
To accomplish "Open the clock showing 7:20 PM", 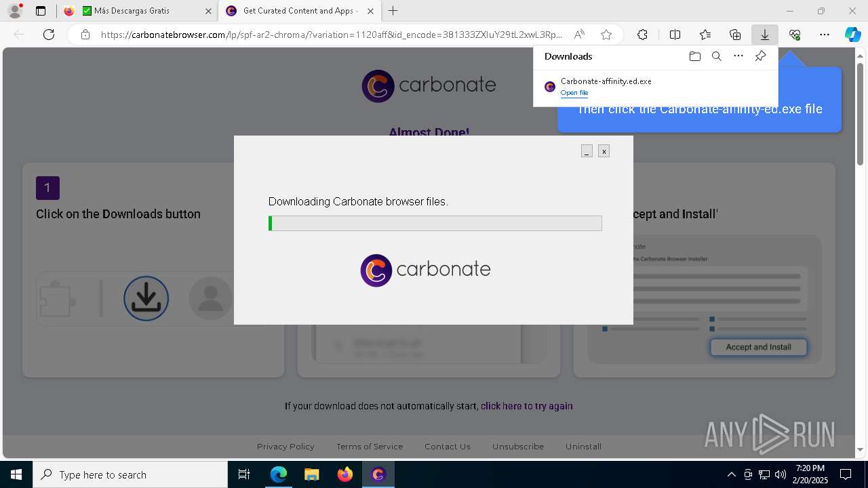I will point(810,474).
